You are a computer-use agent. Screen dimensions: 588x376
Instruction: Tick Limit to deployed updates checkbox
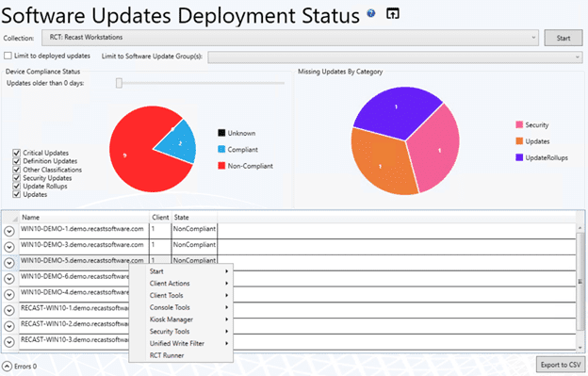[8, 56]
